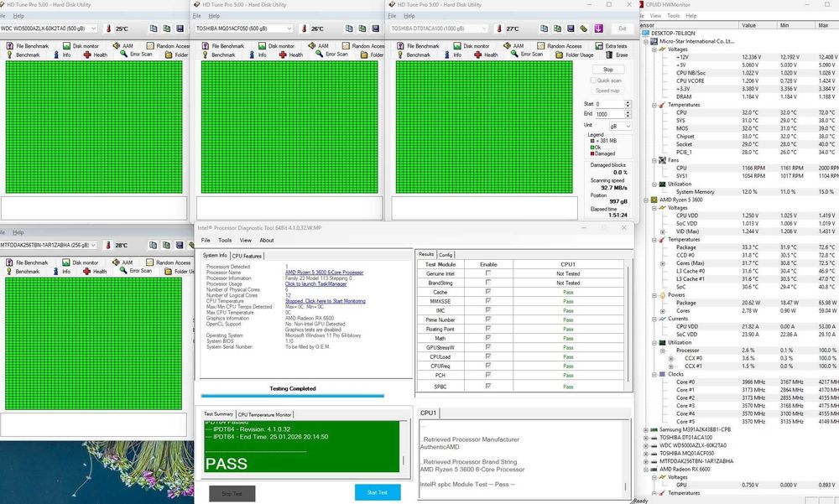
Task: Toggle the BrandString test checkbox
Action: point(487,283)
